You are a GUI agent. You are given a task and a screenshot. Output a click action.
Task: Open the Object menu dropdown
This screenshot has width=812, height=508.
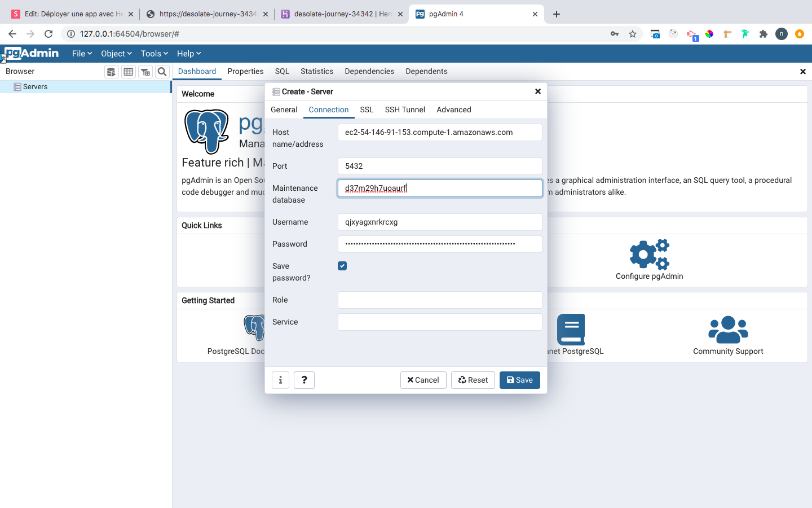pos(116,54)
